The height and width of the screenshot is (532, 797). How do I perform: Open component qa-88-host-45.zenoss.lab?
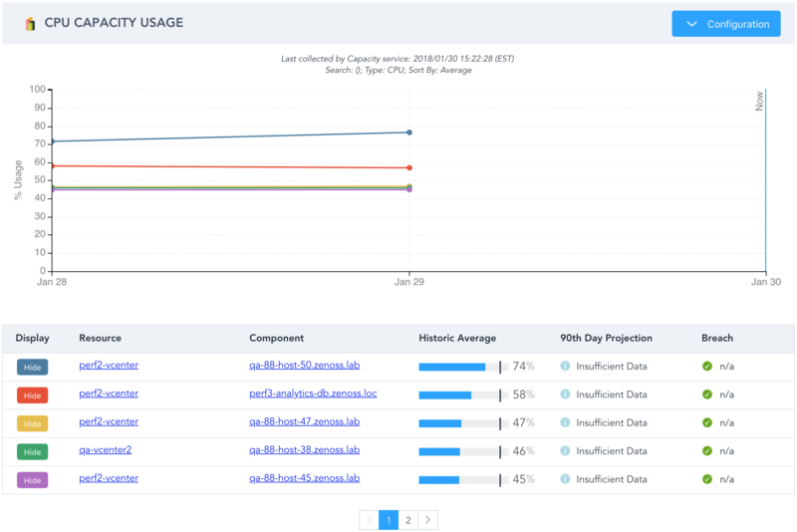(305, 478)
